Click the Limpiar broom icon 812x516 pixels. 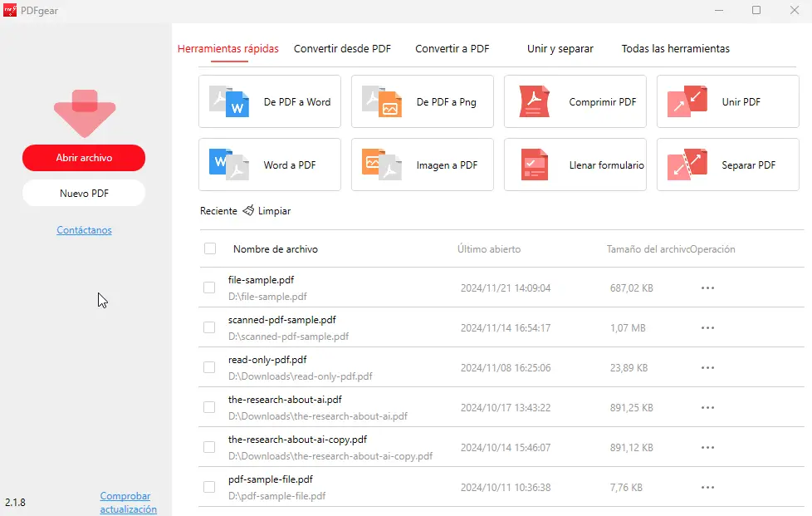[x=248, y=211]
